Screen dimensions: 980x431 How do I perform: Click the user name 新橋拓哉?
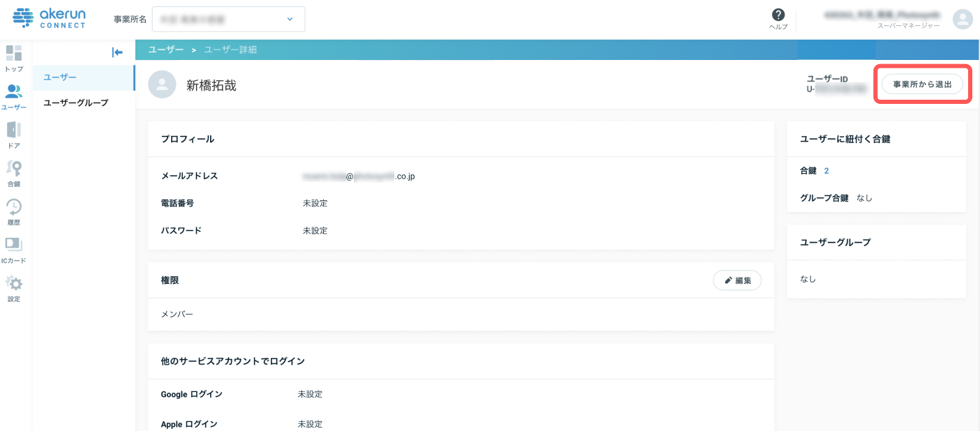(x=211, y=86)
